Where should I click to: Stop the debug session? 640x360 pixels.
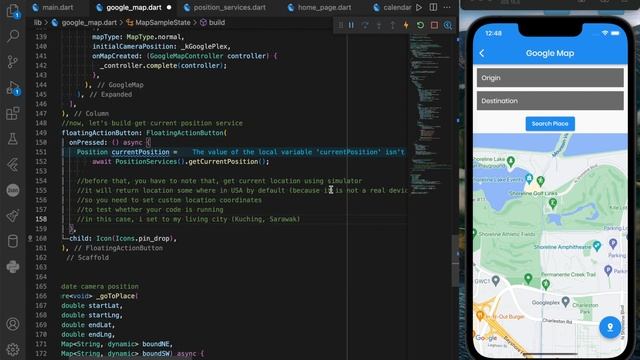(434, 25)
